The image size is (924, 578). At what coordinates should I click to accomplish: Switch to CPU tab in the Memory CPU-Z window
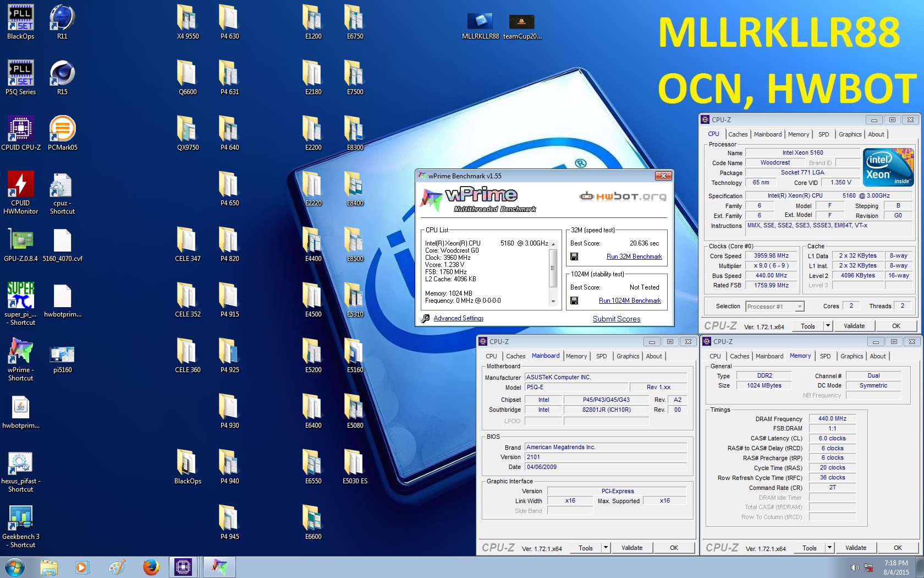pos(715,356)
